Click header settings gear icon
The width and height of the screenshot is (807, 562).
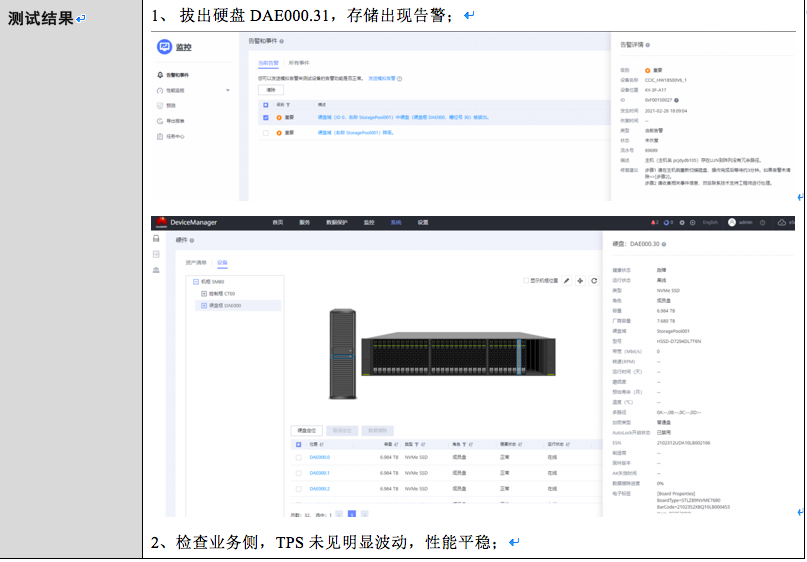point(682,222)
